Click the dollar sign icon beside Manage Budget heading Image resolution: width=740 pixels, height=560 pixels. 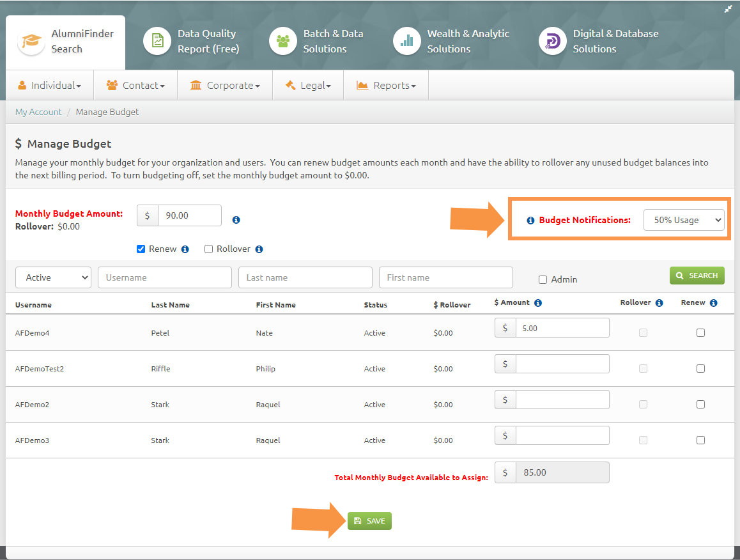click(x=19, y=144)
